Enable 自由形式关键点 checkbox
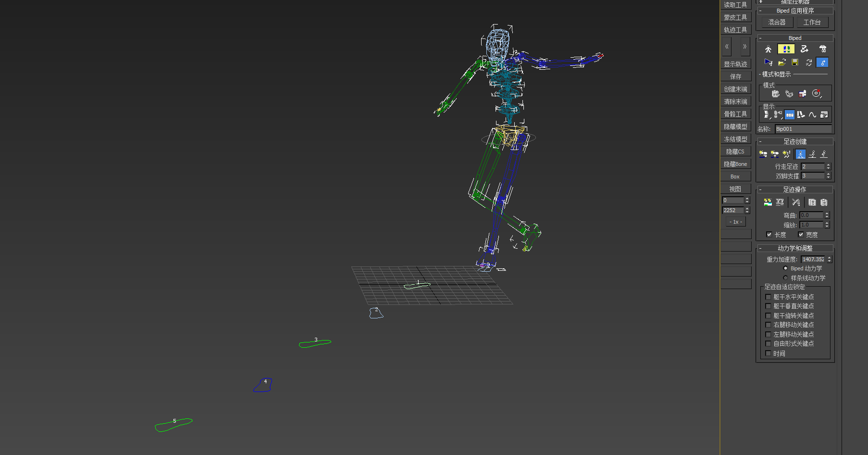Viewport: 868px width, 455px height. pos(768,343)
